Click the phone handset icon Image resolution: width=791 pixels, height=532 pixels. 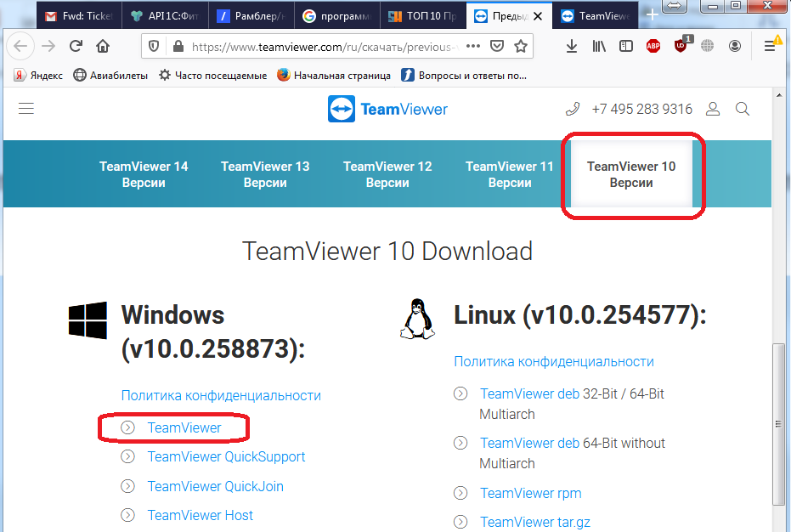[573, 109]
